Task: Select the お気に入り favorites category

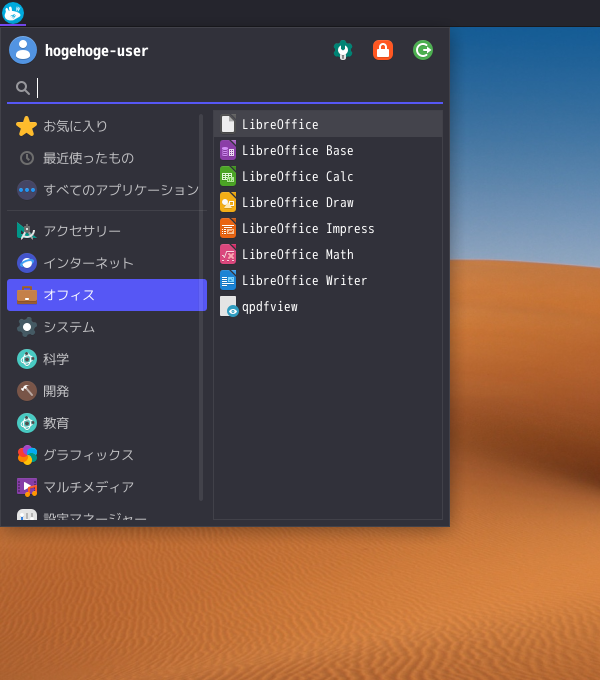Action: coord(107,126)
